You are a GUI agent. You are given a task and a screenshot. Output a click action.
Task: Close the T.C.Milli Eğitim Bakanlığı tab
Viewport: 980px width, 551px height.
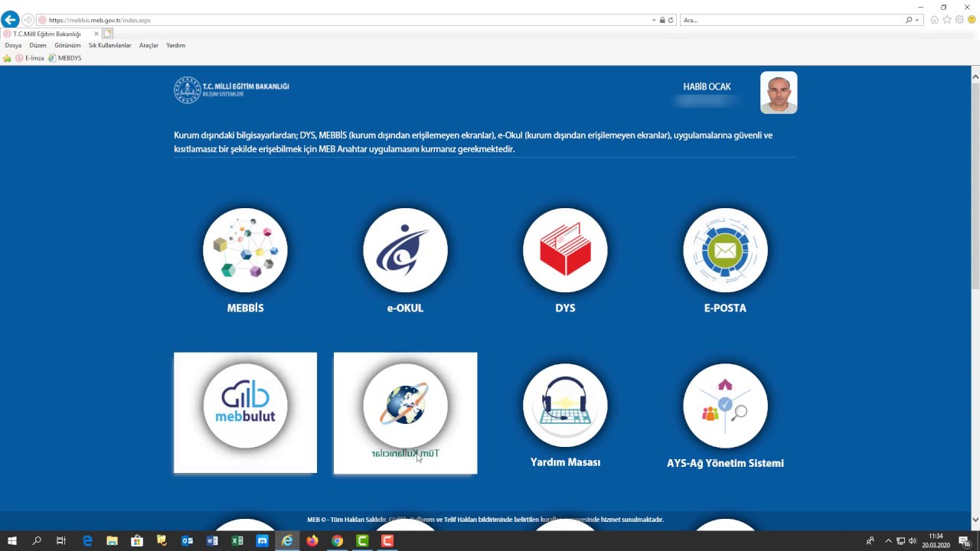click(x=96, y=34)
